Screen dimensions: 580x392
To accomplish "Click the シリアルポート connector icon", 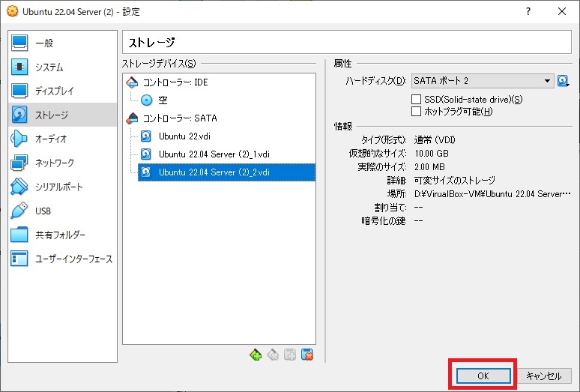I will (x=19, y=187).
